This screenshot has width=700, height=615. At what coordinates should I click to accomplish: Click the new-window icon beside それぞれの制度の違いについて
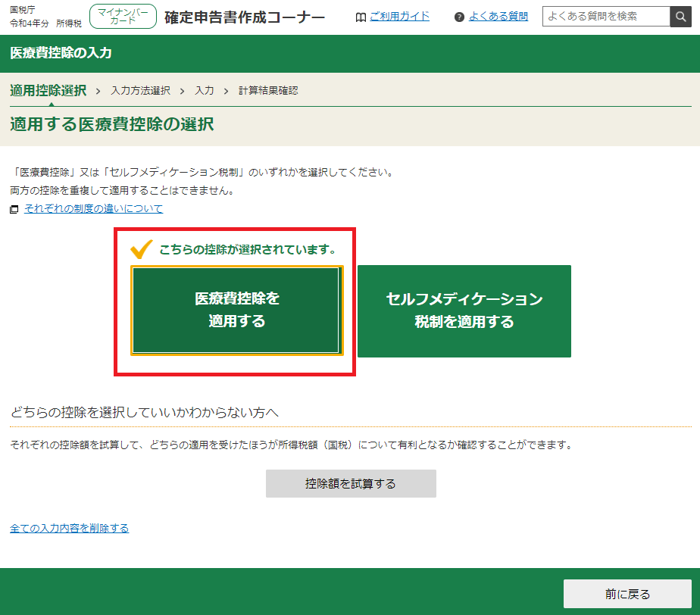(14, 209)
